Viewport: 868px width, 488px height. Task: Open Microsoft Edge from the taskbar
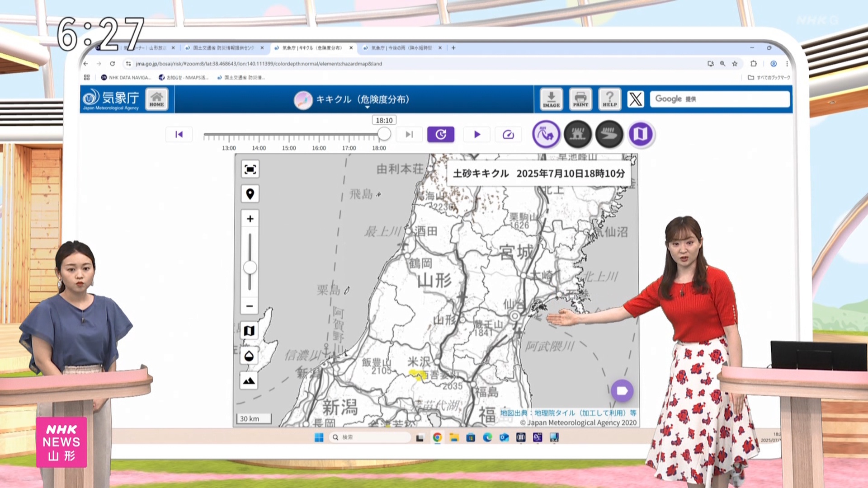pyautogui.click(x=487, y=437)
